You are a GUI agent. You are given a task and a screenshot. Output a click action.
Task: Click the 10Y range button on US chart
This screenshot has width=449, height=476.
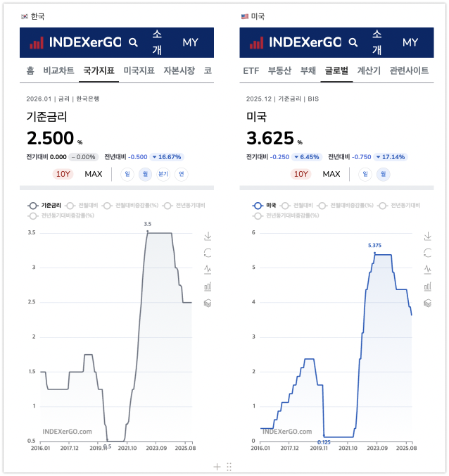click(301, 174)
